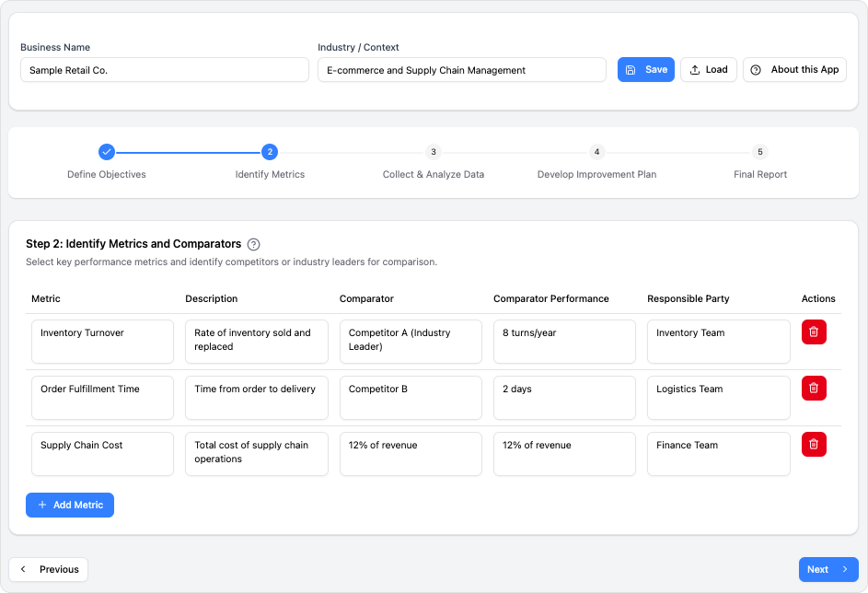
Task: Click the Load button
Action: 708,70
